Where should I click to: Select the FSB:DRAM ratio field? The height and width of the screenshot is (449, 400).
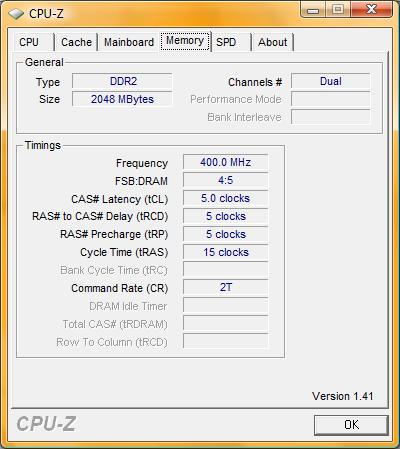(225, 180)
